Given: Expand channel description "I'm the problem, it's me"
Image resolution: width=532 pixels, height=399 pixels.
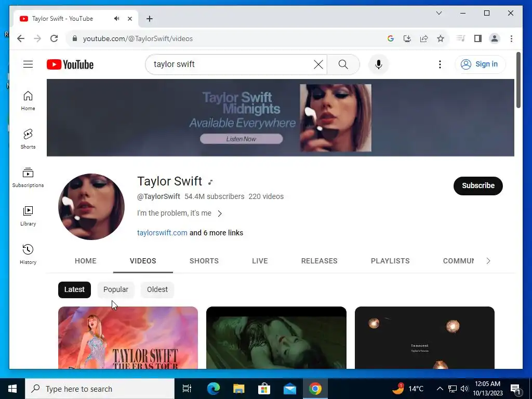Looking at the screenshot, I should point(180,213).
